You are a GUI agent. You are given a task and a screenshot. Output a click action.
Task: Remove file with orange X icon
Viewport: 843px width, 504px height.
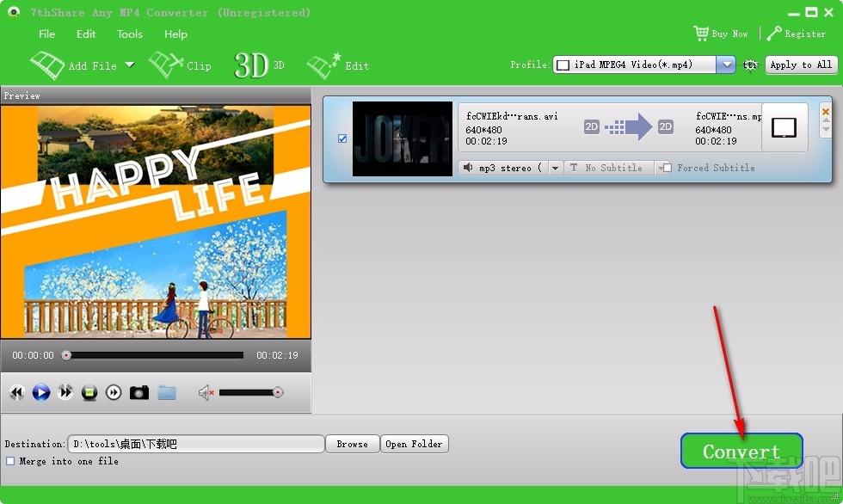pos(826,112)
